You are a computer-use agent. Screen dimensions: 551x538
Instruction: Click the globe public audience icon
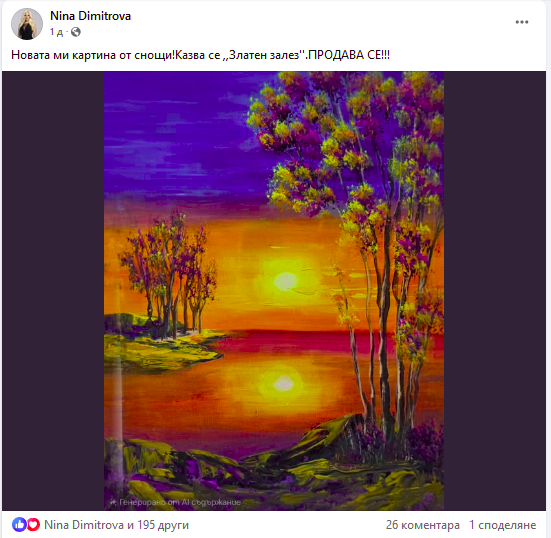[76, 32]
